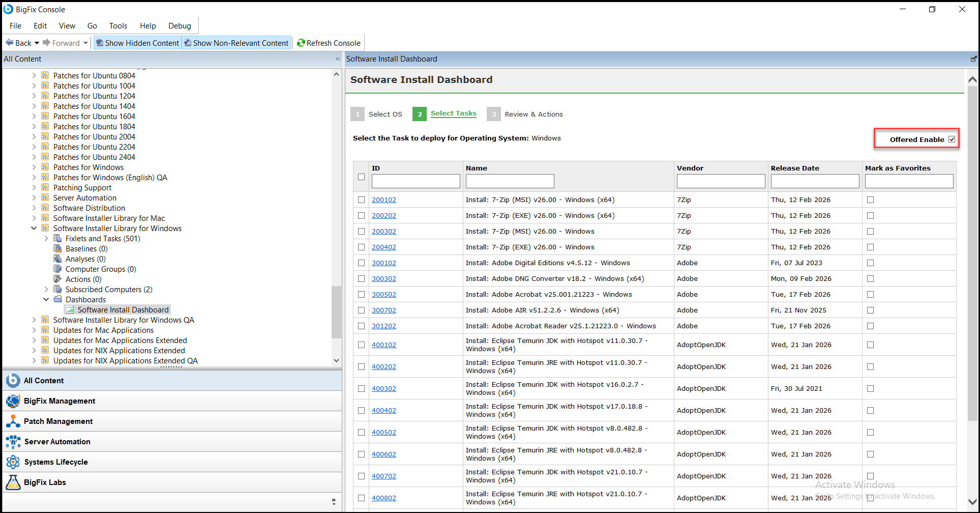Click the Refresh Console icon
The width and height of the screenshot is (980, 513).
click(x=301, y=43)
